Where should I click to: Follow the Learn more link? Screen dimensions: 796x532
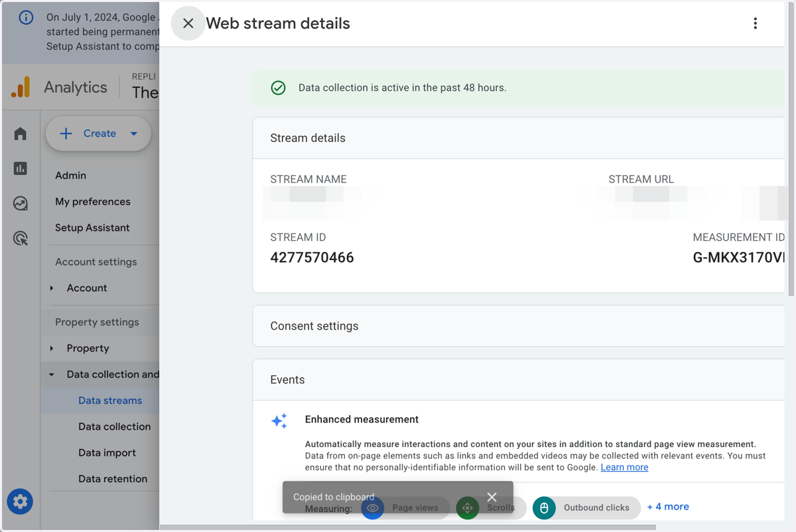[x=624, y=467]
